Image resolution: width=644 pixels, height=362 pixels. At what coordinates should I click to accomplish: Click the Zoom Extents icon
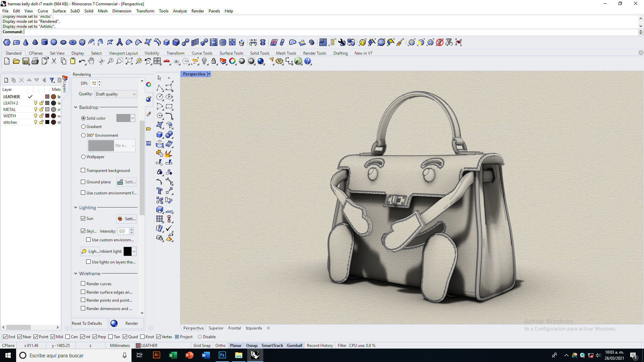coord(129,61)
